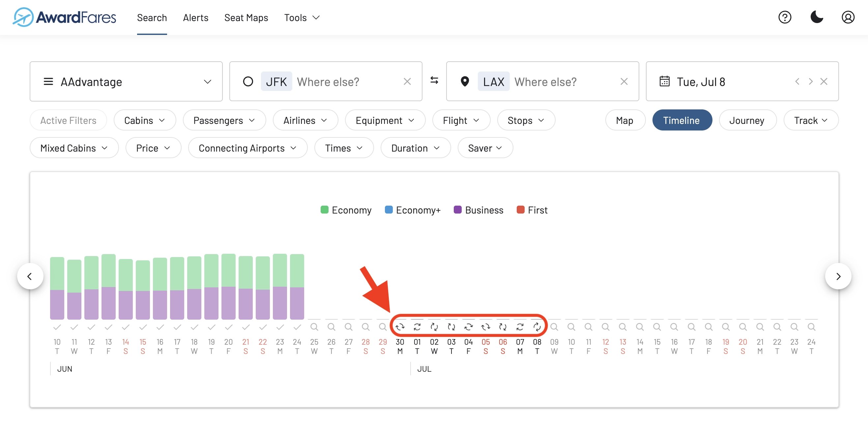The width and height of the screenshot is (868, 433).
Task: Click the June 20 availability bar
Action: 228,286
